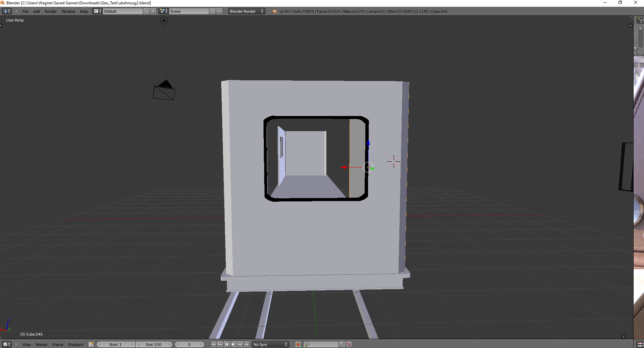The width and height of the screenshot is (644, 348).
Task: Delete keyframes with the crossed key icon
Action: coord(349,344)
